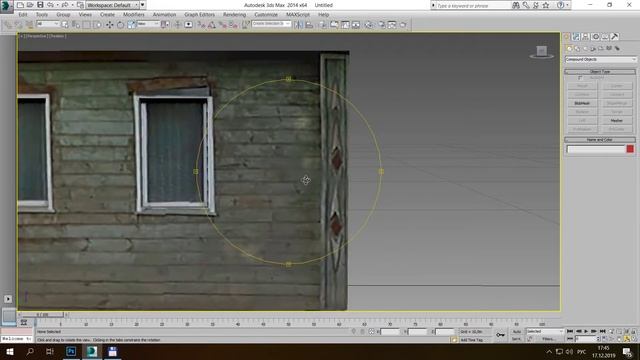Open the quick access toolbar customize arrow
The height and width of the screenshot is (360, 640).
143,5
